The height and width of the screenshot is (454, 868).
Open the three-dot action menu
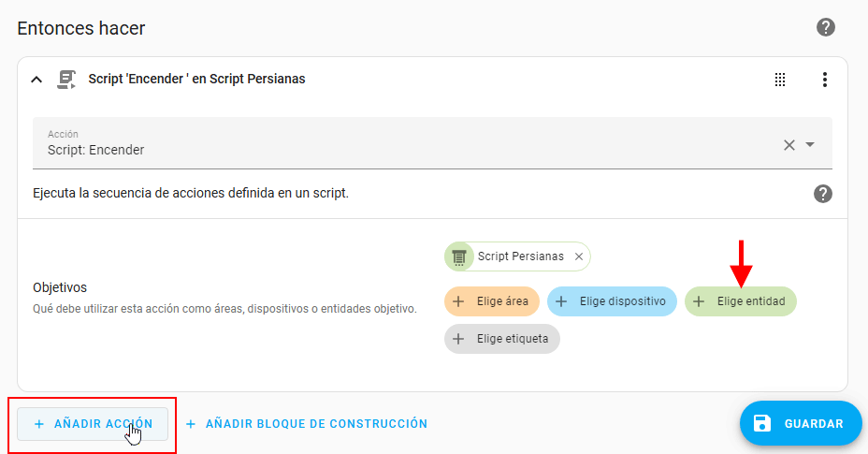click(824, 80)
